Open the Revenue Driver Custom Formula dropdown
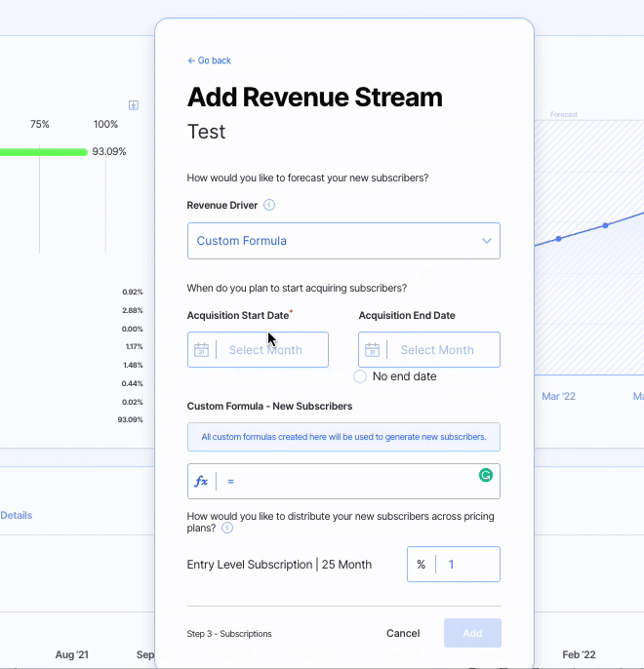This screenshot has width=644, height=669. tap(343, 241)
